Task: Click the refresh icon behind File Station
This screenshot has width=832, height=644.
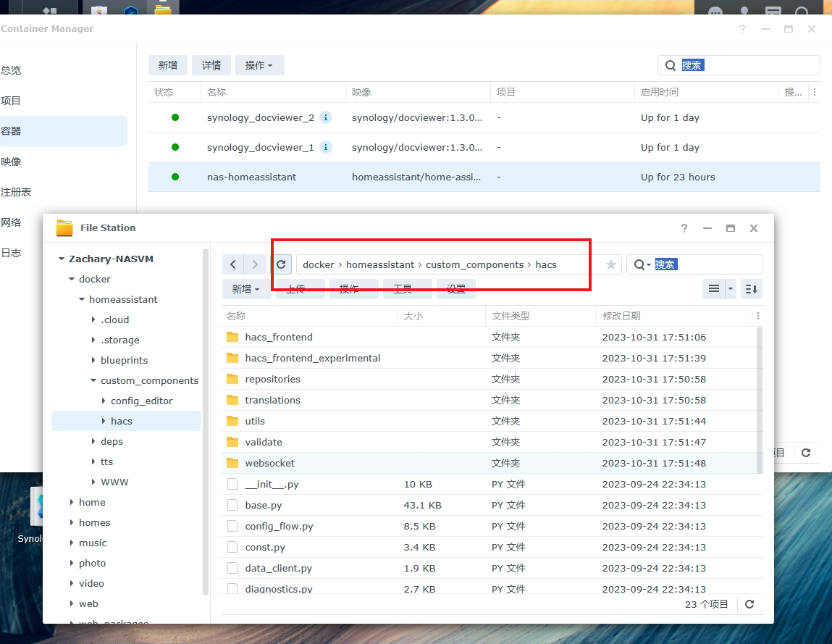Action: (x=805, y=452)
